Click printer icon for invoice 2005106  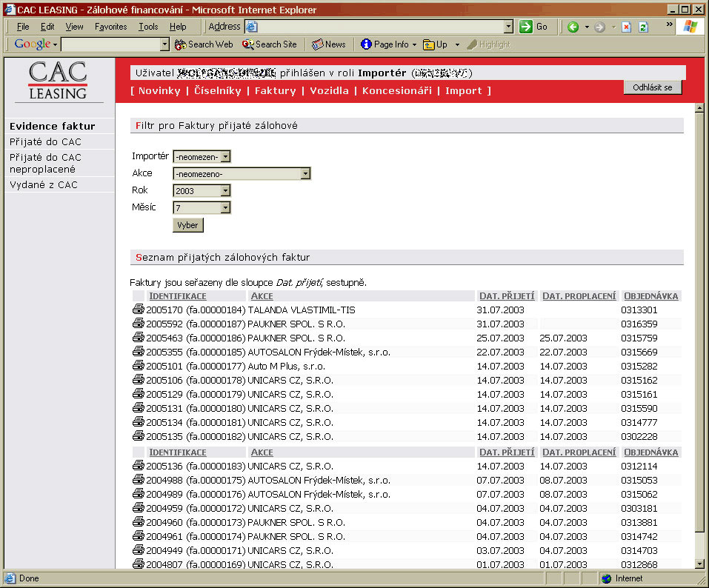(x=139, y=379)
